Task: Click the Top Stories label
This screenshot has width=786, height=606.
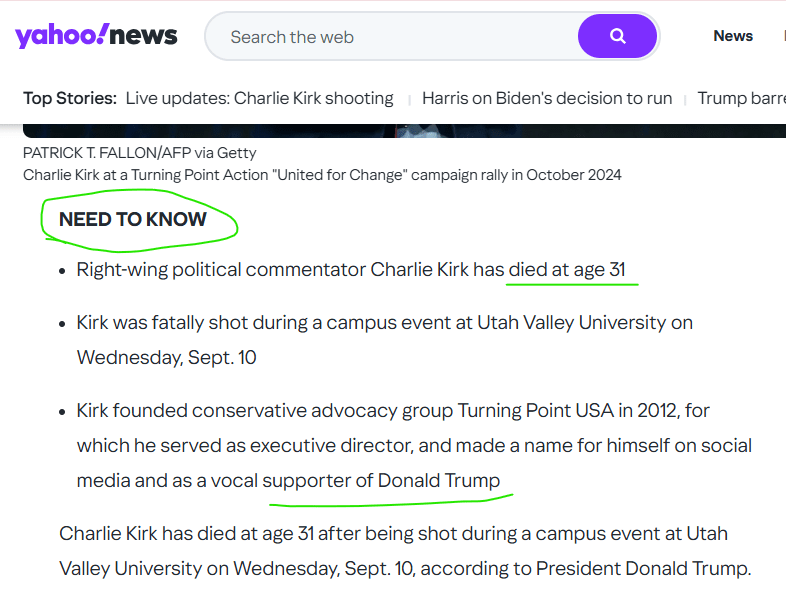Action: 70,98
